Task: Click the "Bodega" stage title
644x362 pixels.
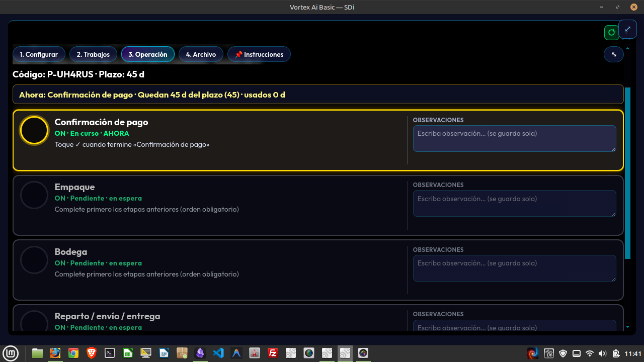Action: 70,251
